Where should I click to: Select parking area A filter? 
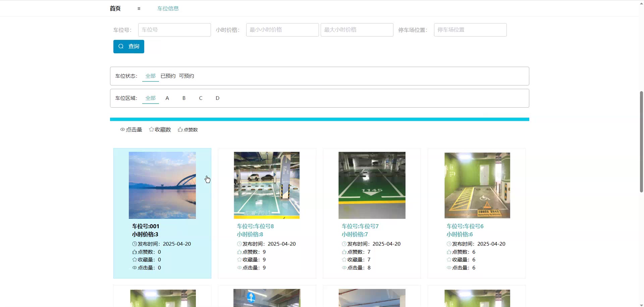point(167,98)
